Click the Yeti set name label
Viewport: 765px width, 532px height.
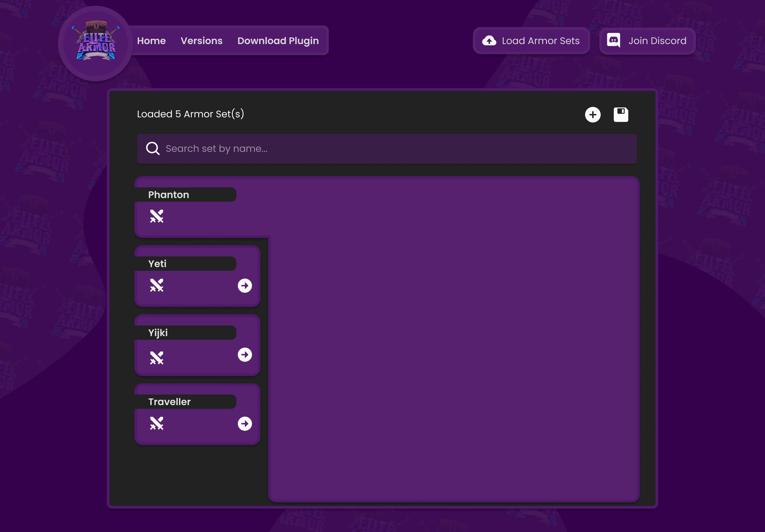point(157,264)
